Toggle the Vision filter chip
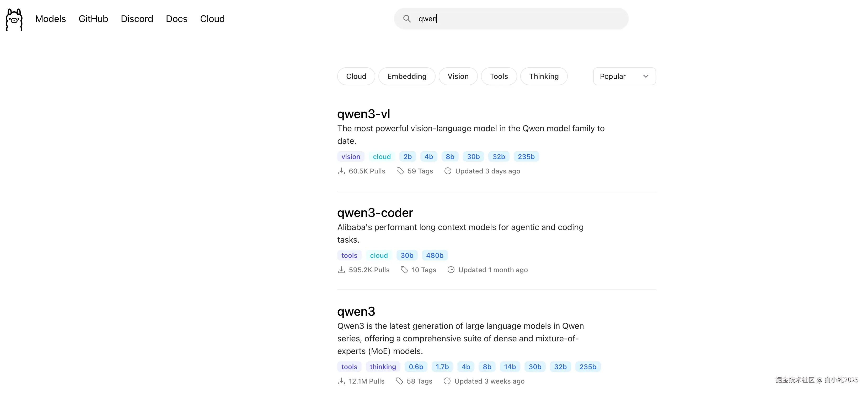The image size is (868, 393). click(x=458, y=77)
